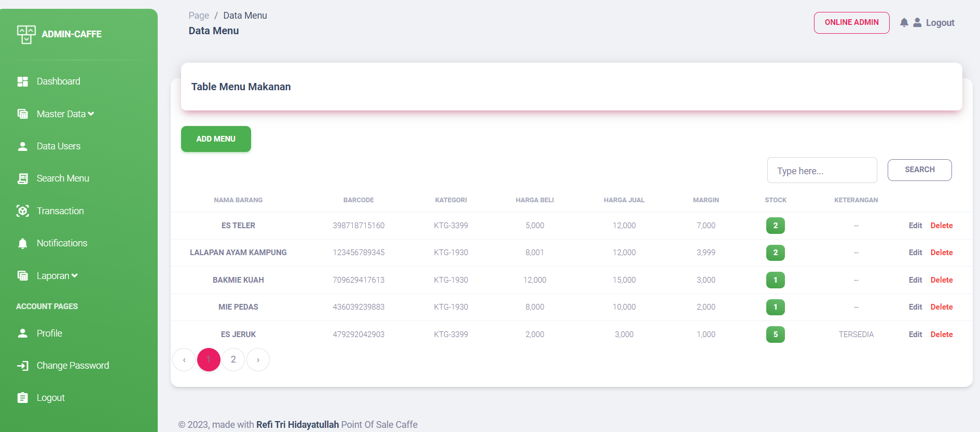Edit the BAKMIE KUAH entry
980x432 pixels.
(x=915, y=280)
